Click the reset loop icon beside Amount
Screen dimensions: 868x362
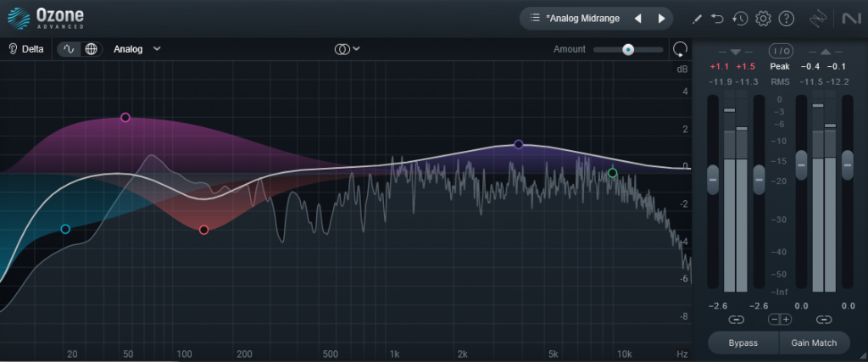680,49
